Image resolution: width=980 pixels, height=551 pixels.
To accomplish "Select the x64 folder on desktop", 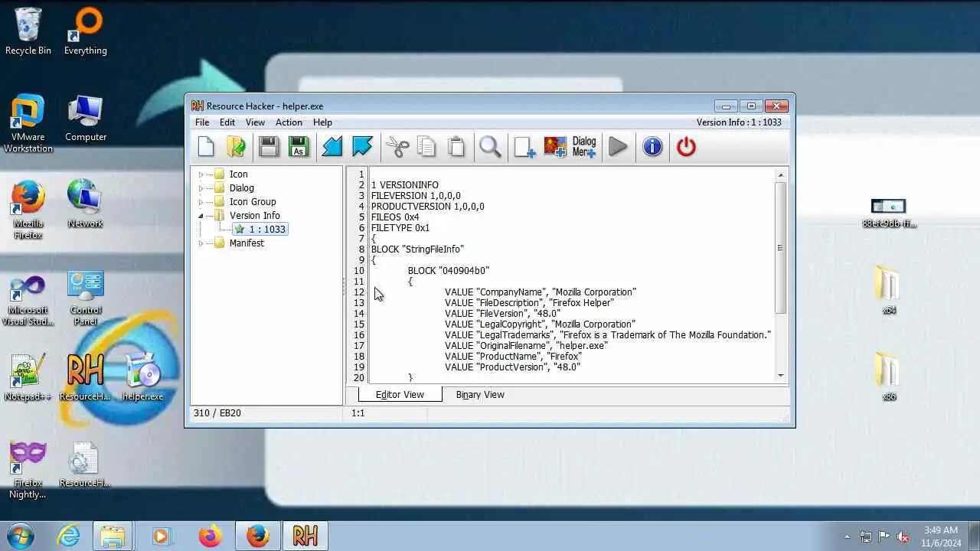I will (889, 290).
